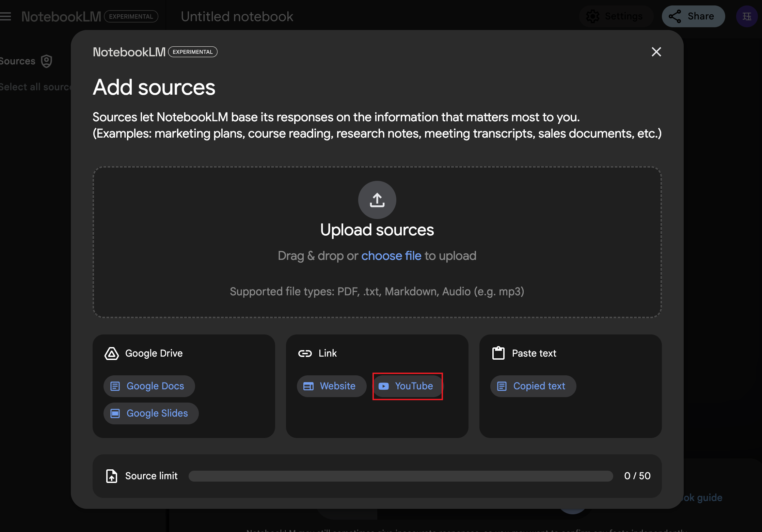Open the account avatar in header

[x=747, y=16]
